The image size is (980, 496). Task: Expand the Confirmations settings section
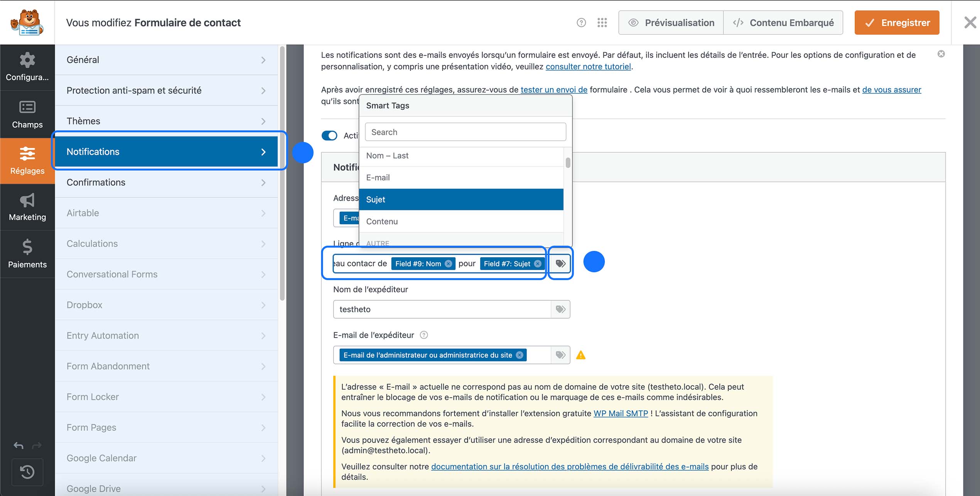166,182
